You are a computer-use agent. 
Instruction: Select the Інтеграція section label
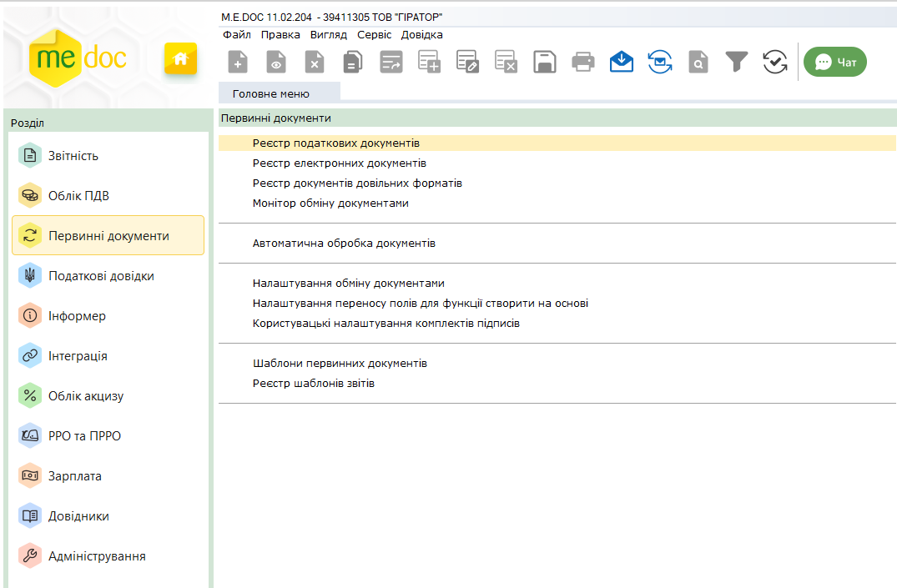coord(78,356)
